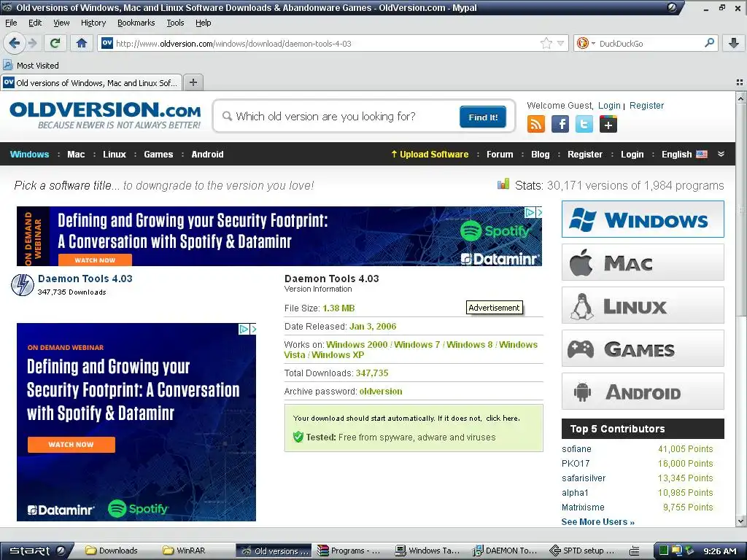Click the Mac platform banner button
The height and width of the screenshot is (560, 747).
point(643,262)
